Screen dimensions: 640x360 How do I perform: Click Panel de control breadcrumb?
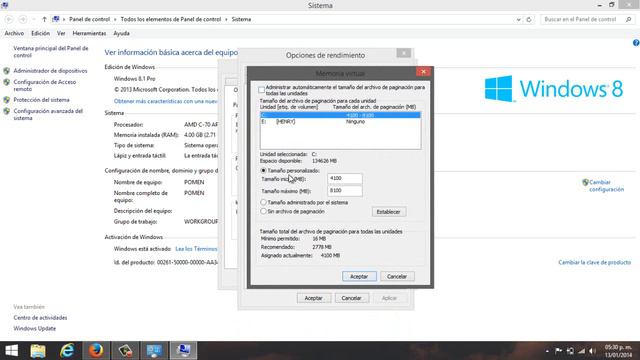pos(89,19)
